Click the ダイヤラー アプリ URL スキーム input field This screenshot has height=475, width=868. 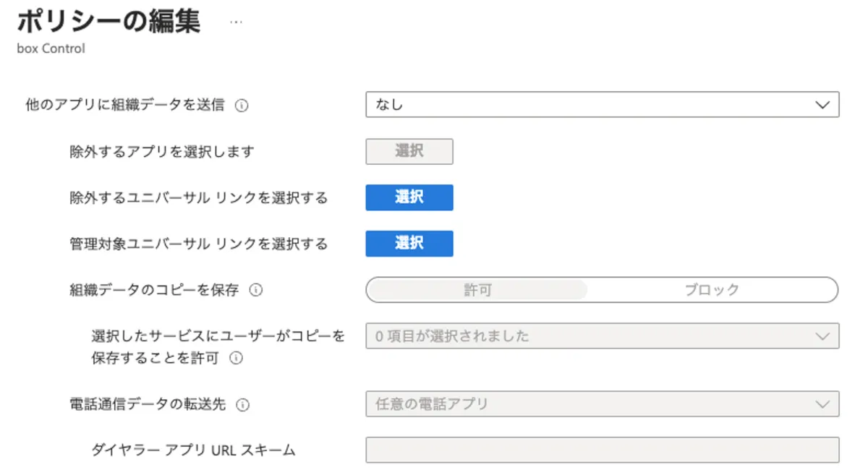click(x=602, y=450)
